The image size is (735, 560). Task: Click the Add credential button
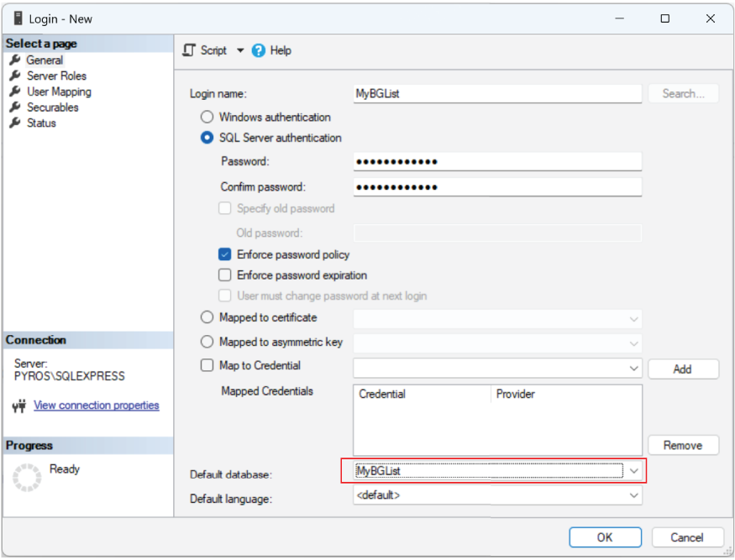point(683,369)
